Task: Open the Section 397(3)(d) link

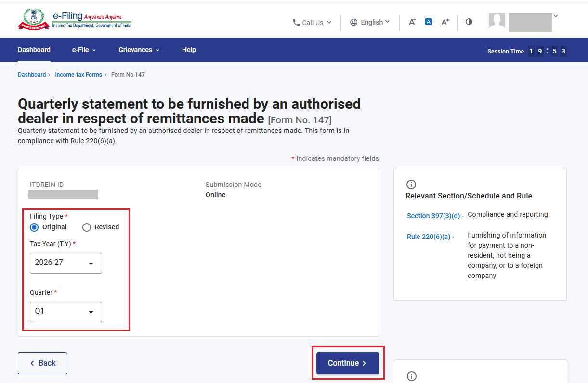Action: 435,216
